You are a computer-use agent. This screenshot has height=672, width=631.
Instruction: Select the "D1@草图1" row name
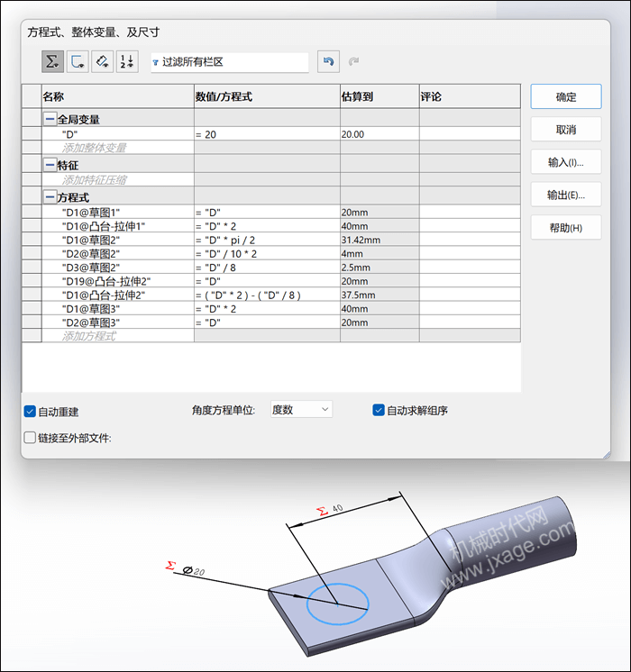[118, 213]
